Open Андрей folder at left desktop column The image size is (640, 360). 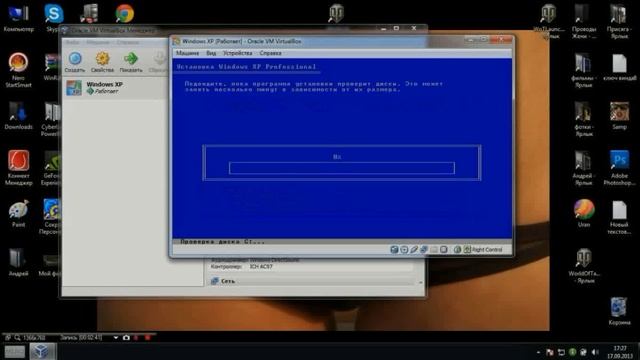click(x=18, y=262)
